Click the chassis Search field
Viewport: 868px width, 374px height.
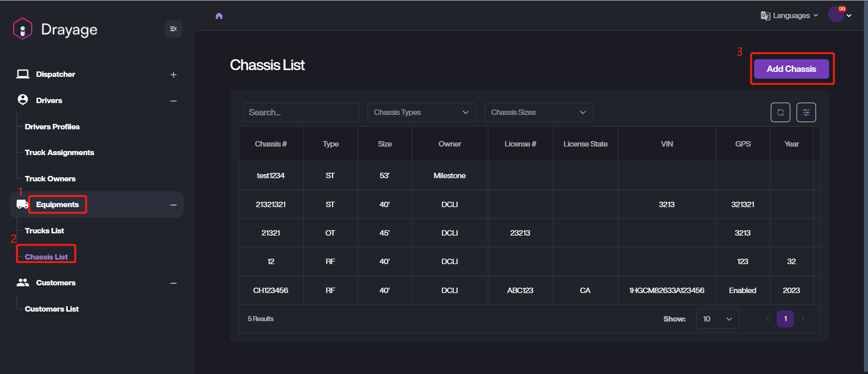301,113
